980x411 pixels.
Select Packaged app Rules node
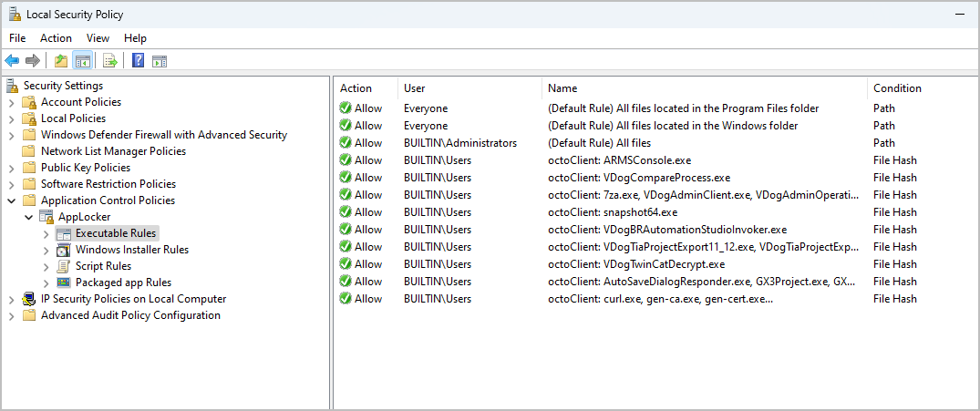(123, 283)
